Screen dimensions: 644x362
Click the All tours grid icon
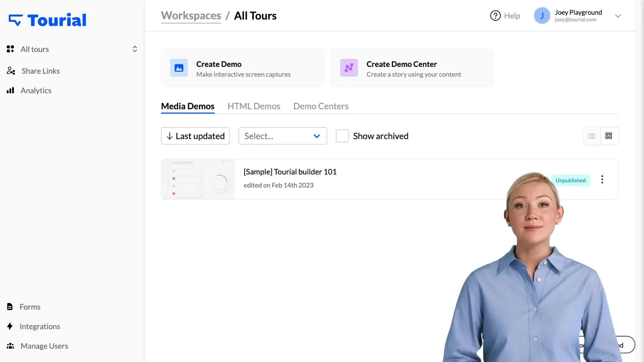pos(10,49)
